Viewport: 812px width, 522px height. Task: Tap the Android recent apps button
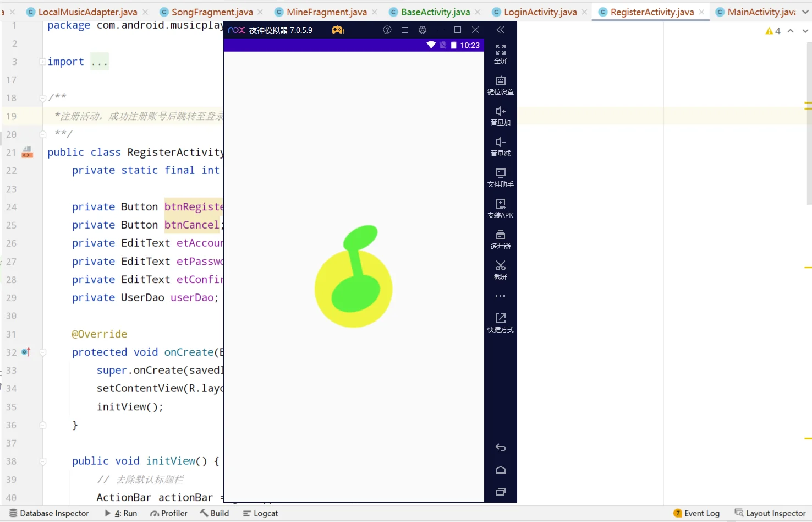coord(501,492)
